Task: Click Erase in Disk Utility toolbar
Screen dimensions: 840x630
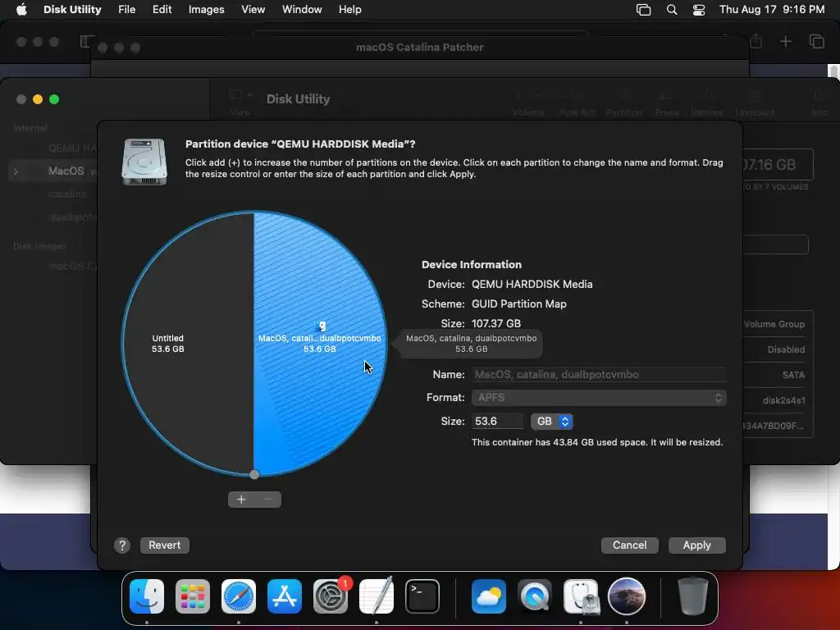Action: (x=666, y=103)
